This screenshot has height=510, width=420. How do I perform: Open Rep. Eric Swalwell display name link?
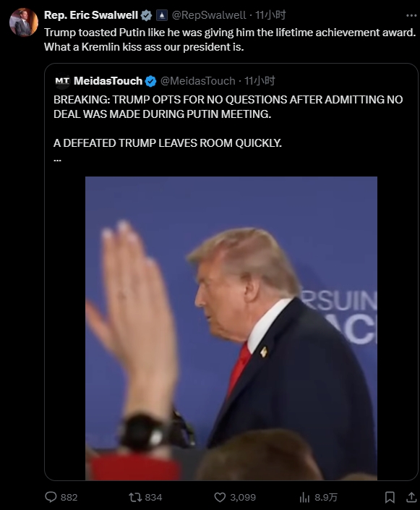[x=91, y=15]
